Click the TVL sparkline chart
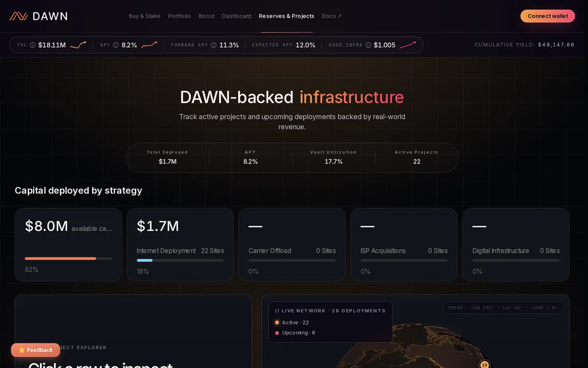The width and height of the screenshot is (588, 368). pyautogui.click(x=78, y=45)
